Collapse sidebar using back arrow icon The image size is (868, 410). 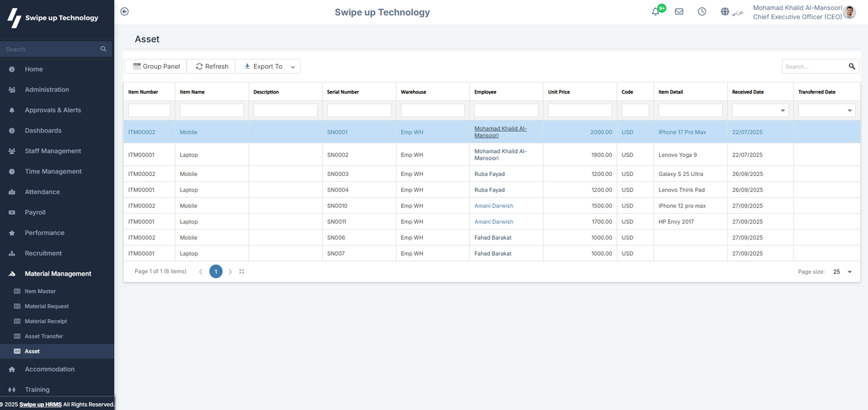point(125,11)
